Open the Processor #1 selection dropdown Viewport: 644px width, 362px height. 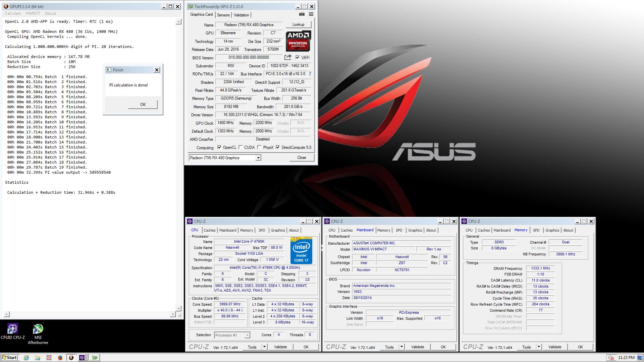tap(247, 335)
